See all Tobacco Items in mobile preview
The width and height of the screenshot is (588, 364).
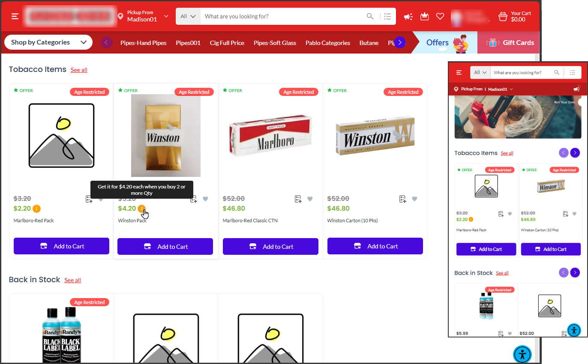click(507, 153)
